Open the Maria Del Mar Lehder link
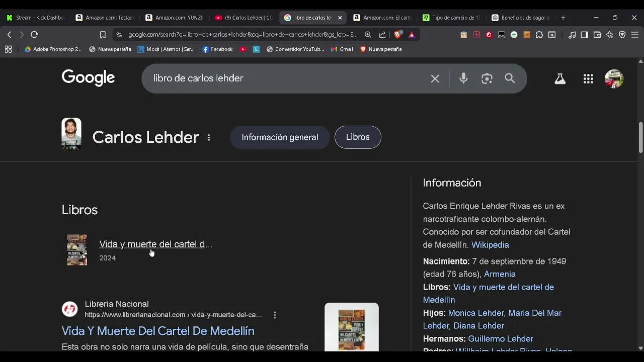Screen dimensions: 644x362 [492, 319]
